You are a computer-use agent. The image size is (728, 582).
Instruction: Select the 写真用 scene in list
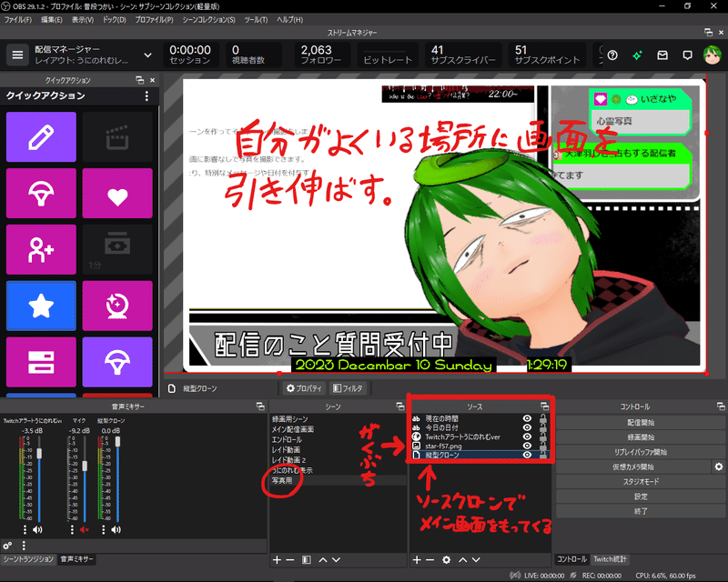[282, 481]
